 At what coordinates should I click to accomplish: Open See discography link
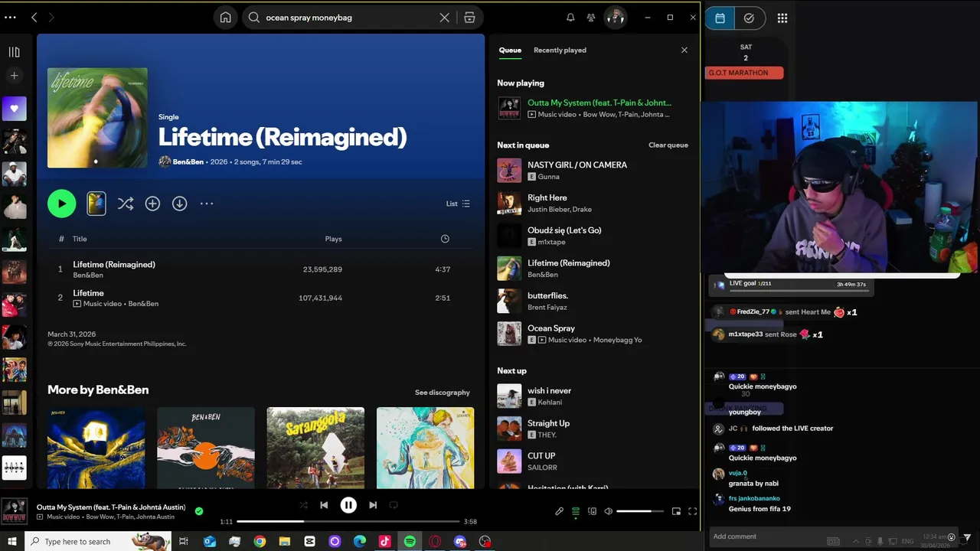pos(443,393)
